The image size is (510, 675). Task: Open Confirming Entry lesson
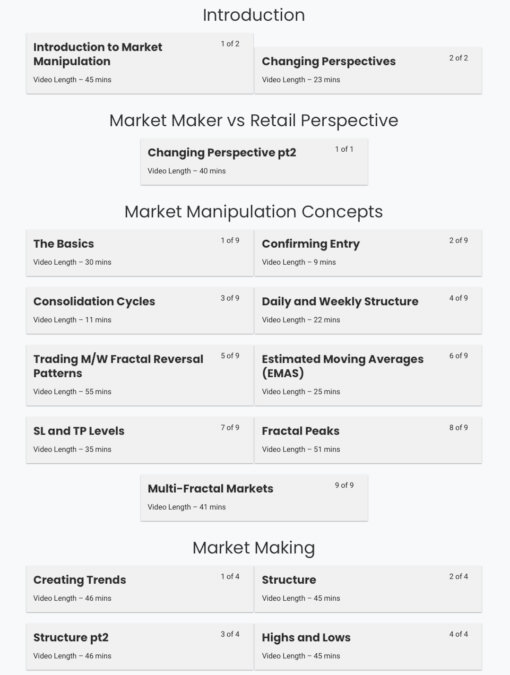(368, 253)
